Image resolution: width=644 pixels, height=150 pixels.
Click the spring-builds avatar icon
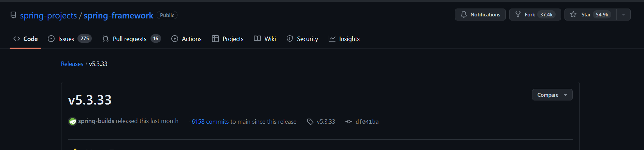tap(72, 121)
